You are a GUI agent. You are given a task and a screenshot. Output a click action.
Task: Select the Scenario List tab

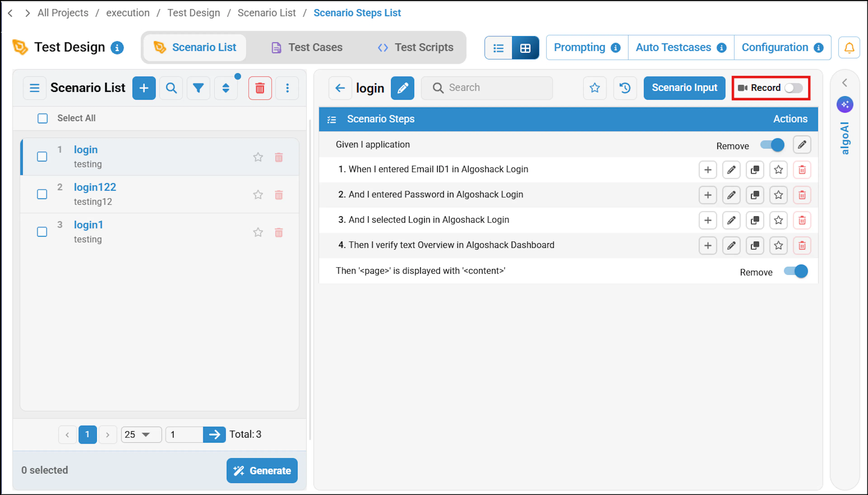tap(195, 48)
